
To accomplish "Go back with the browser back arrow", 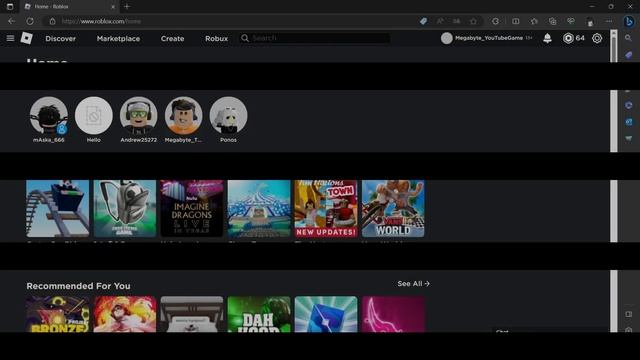I will click(11, 21).
